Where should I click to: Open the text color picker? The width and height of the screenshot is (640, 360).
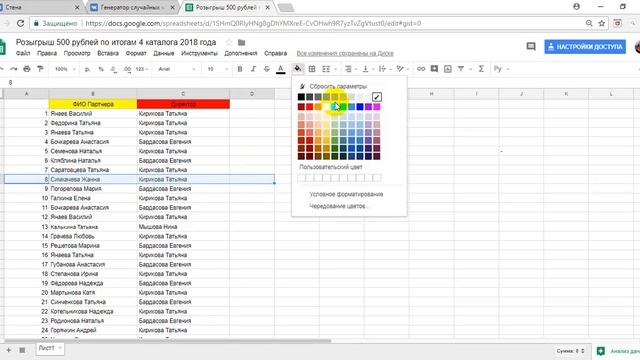[x=280, y=69]
